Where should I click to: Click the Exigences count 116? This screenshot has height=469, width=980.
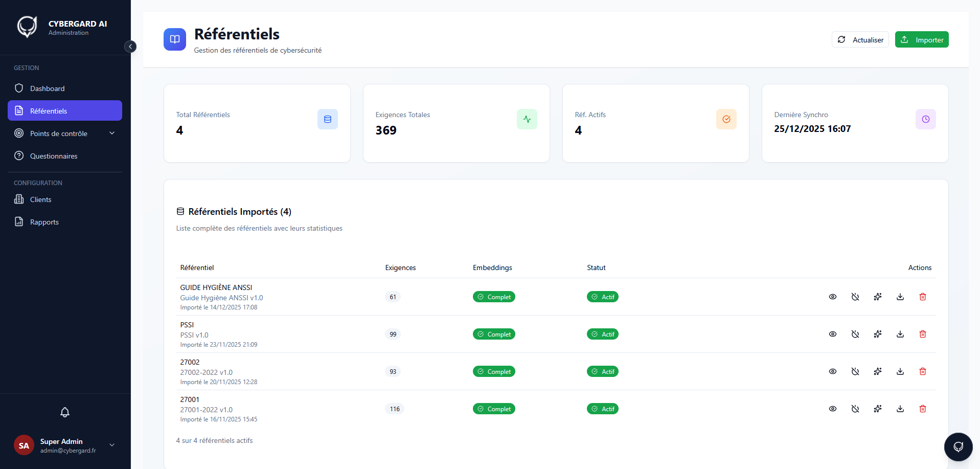tap(395, 409)
